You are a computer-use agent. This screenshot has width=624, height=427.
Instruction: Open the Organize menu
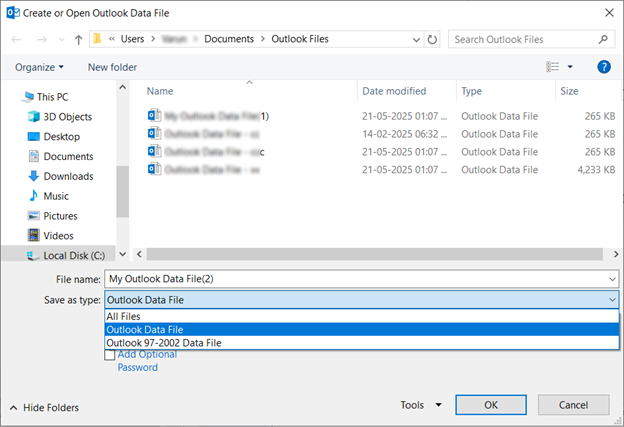pyautogui.click(x=39, y=67)
